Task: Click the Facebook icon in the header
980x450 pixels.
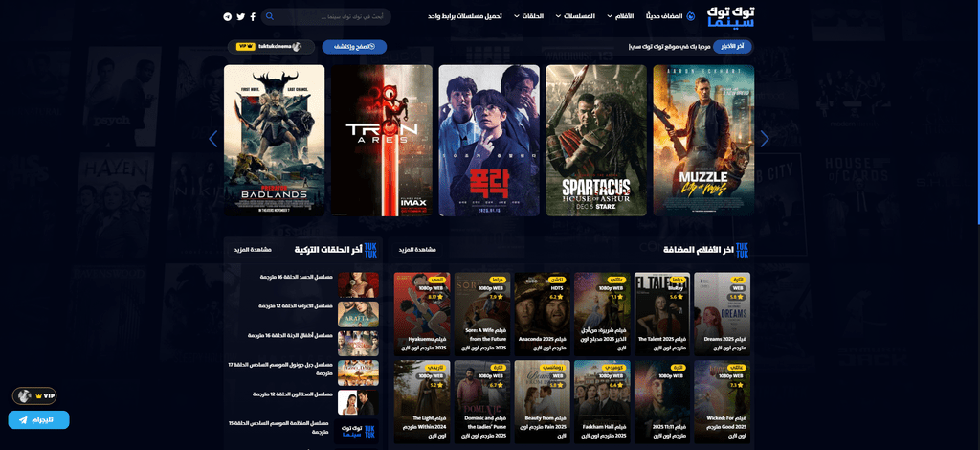Action: pyautogui.click(x=253, y=16)
